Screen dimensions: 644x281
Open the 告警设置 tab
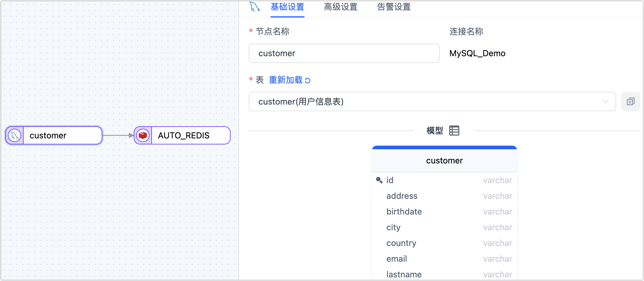pyautogui.click(x=393, y=7)
